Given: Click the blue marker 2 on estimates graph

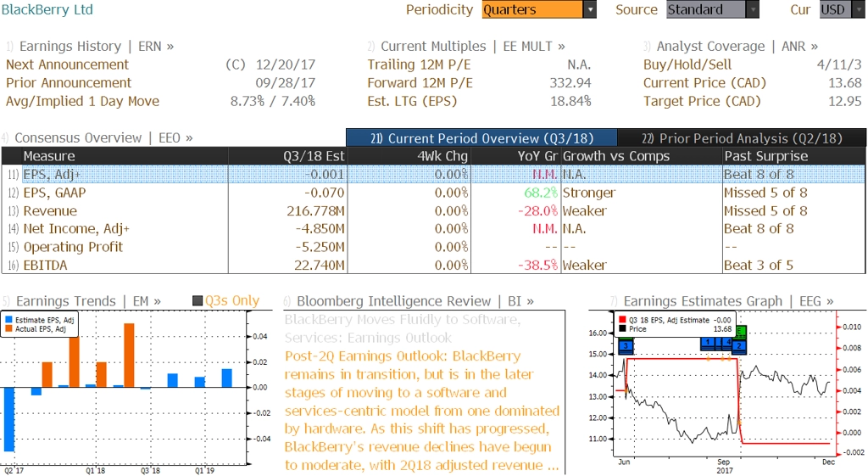Looking at the screenshot, I should 739,346.
